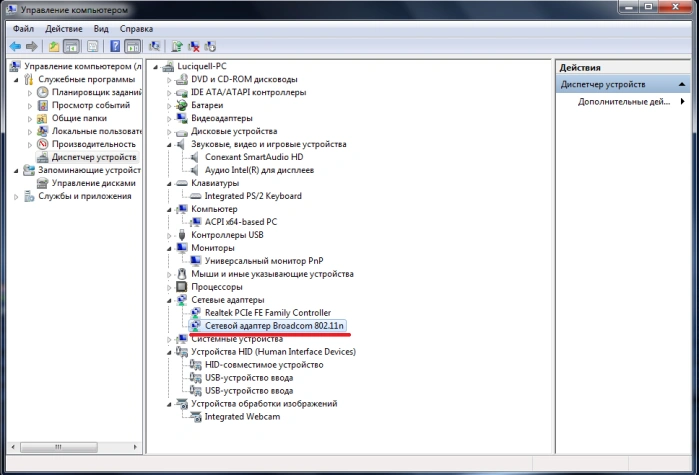Select Realtek PCIe FE Family Controller

tap(267, 313)
